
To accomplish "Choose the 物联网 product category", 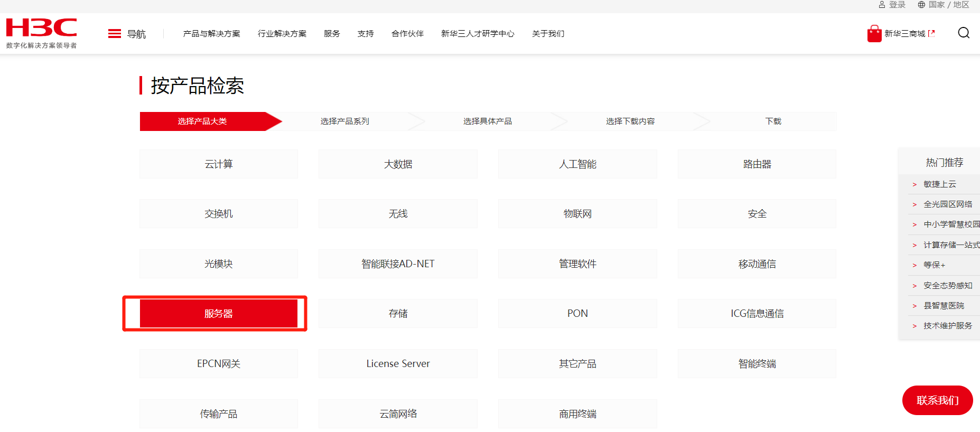I will (x=577, y=214).
